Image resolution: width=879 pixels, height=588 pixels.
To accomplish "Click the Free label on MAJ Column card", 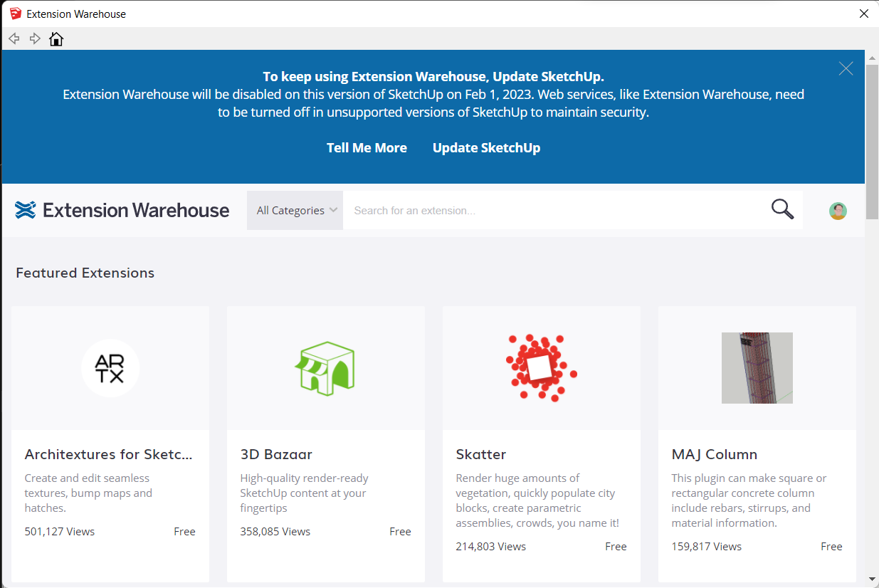I will point(831,547).
